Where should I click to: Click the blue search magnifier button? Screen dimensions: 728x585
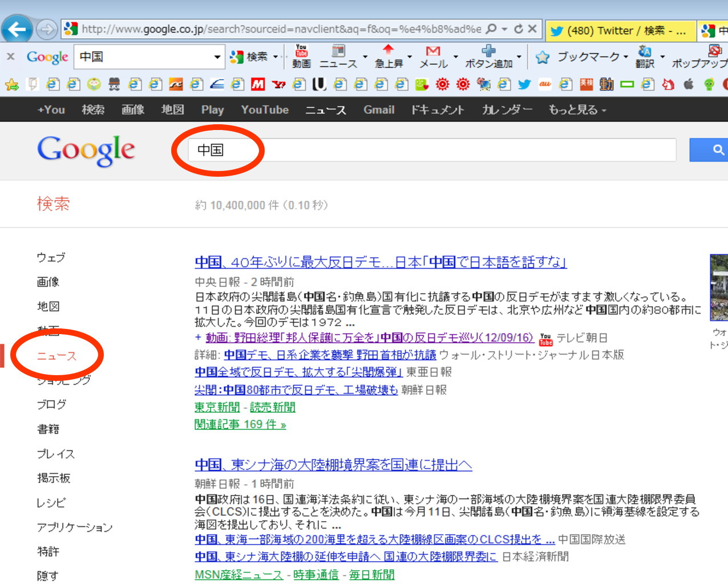click(709, 150)
